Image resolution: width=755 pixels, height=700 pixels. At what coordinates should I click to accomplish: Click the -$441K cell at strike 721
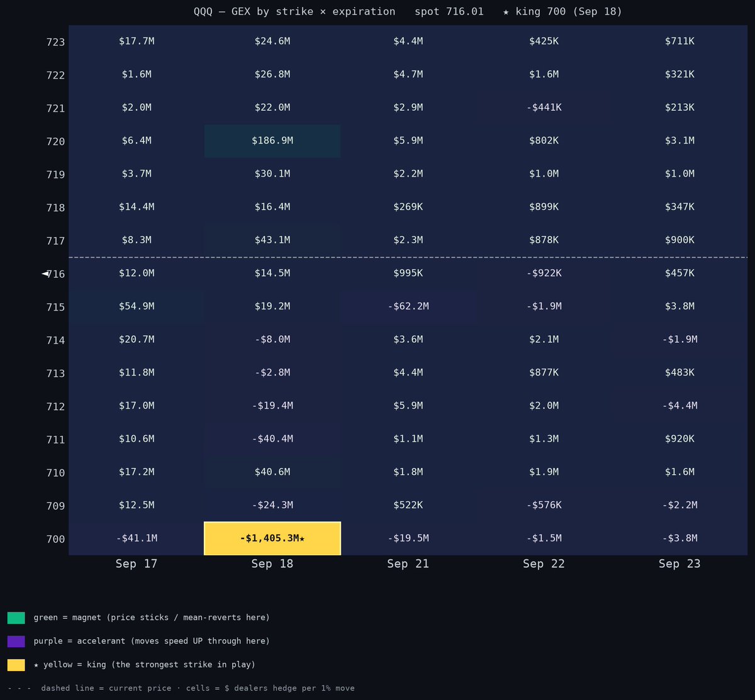click(x=544, y=108)
